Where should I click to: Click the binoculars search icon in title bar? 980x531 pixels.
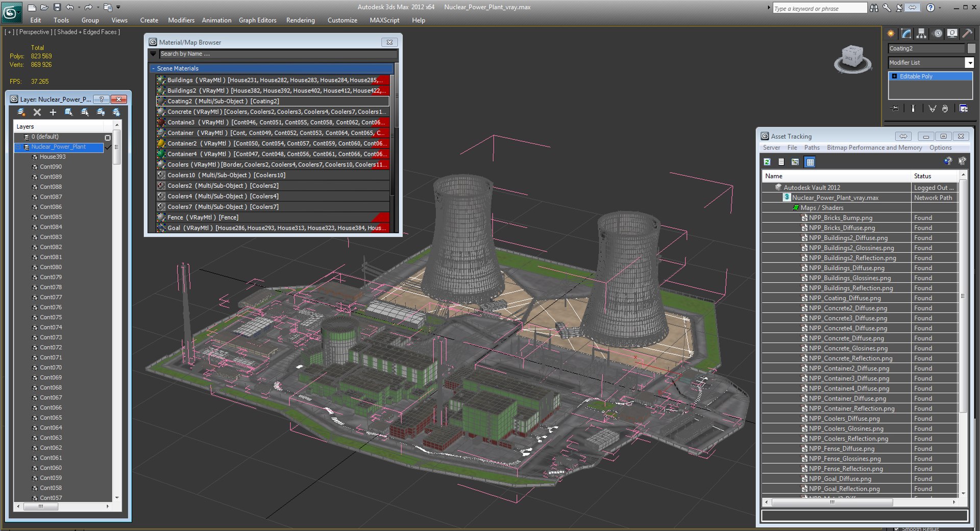point(874,8)
